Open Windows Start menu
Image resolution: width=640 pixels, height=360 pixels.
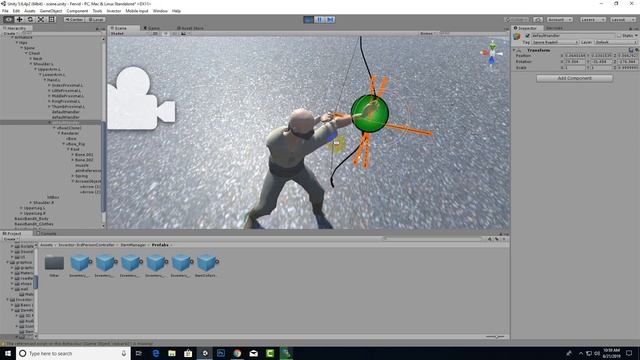(8, 353)
